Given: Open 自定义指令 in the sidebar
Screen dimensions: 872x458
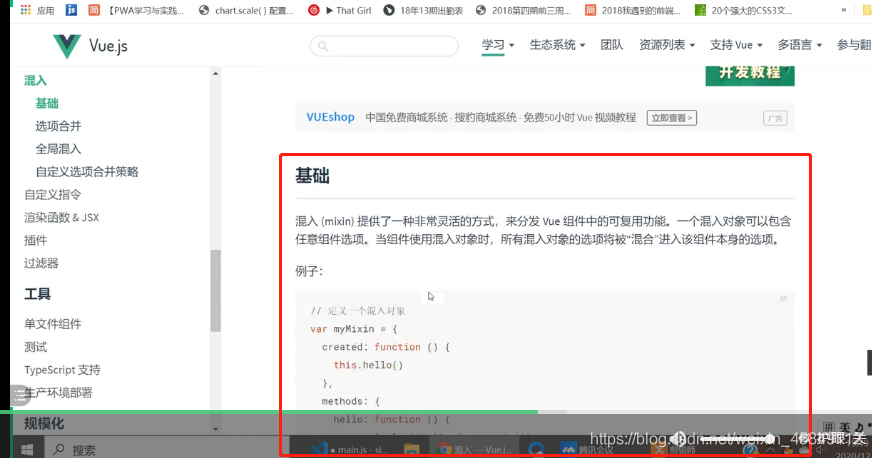Looking at the screenshot, I should (52, 195).
